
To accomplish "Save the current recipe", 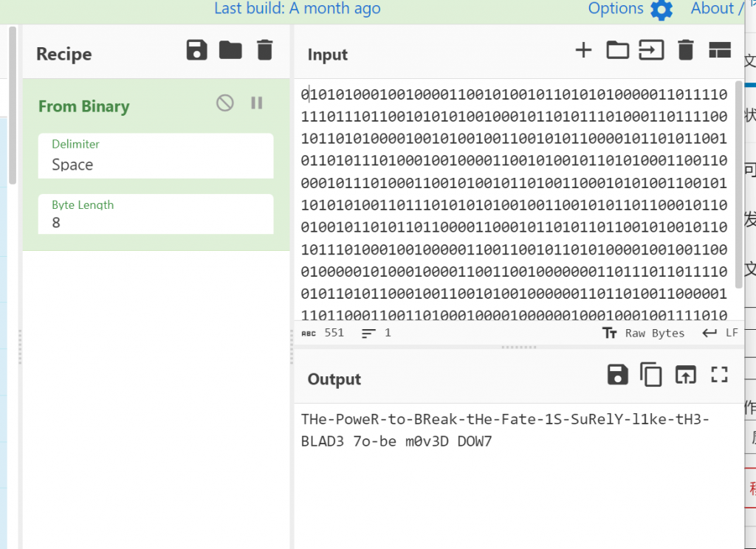I will pyautogui.click(x=197, y=50).
